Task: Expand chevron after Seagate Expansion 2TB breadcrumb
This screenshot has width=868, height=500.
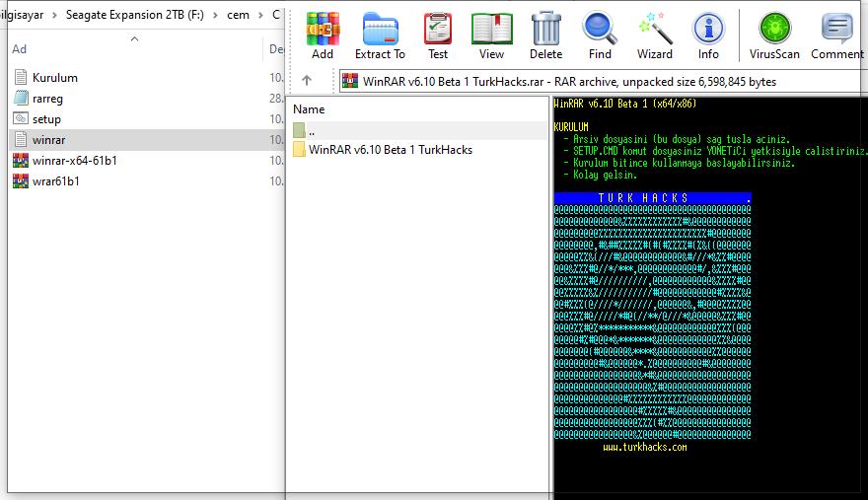Action: (x=215, y=15)
